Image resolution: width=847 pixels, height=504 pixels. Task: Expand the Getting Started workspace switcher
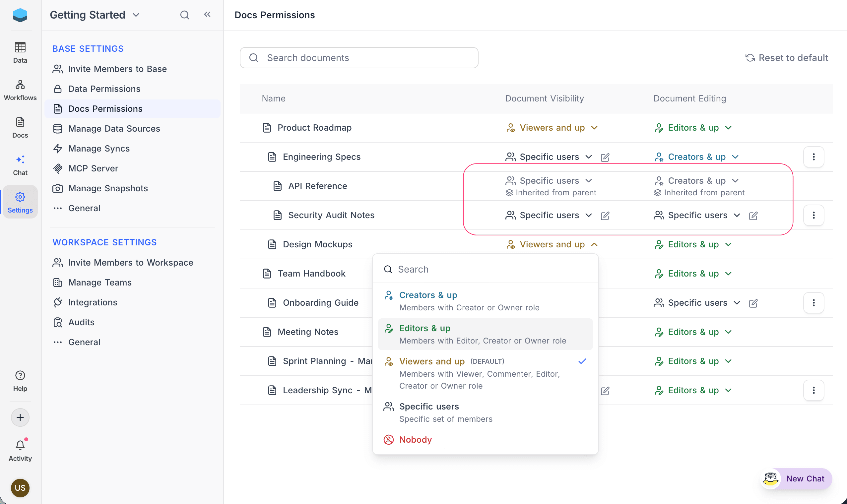click(x=137, y=15)
